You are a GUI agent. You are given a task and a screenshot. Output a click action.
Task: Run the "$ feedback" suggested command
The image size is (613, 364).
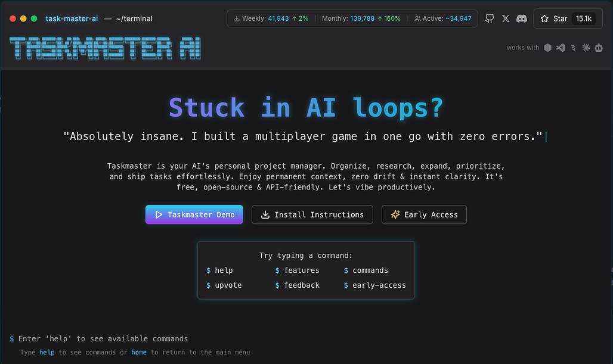pos(297,285)
